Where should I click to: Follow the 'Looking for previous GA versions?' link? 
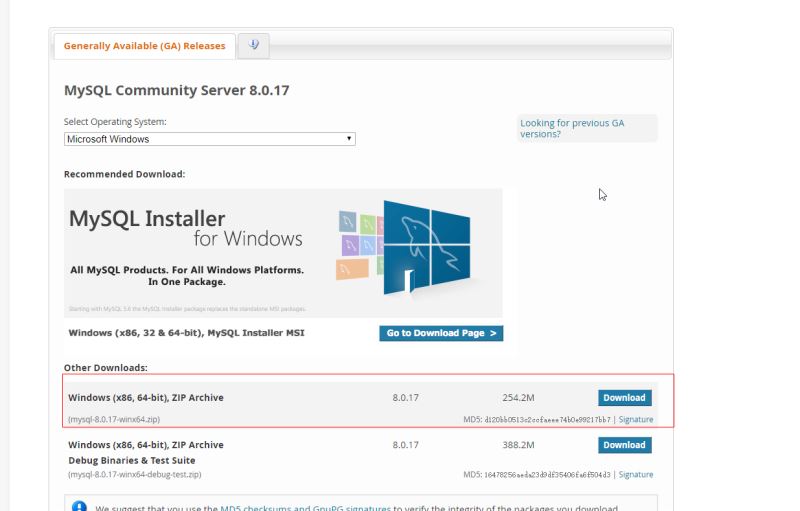571,128
